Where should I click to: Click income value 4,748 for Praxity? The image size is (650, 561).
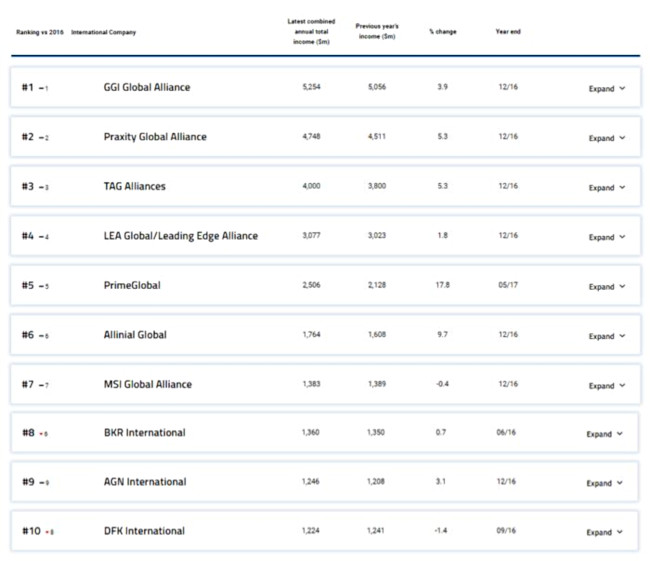311,136
